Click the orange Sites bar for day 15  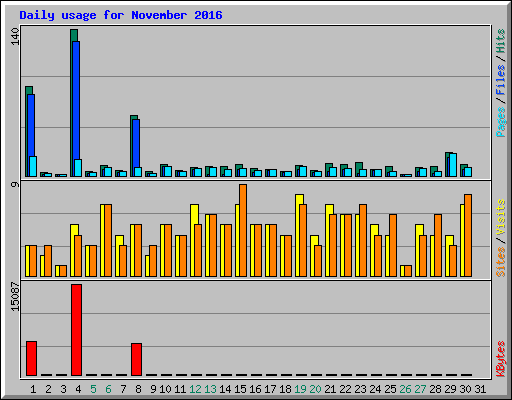(243, 230)
